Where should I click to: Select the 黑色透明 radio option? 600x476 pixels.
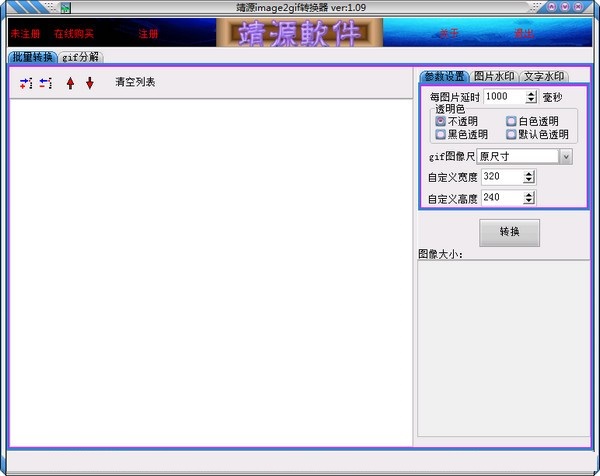(x=441, y=134)
